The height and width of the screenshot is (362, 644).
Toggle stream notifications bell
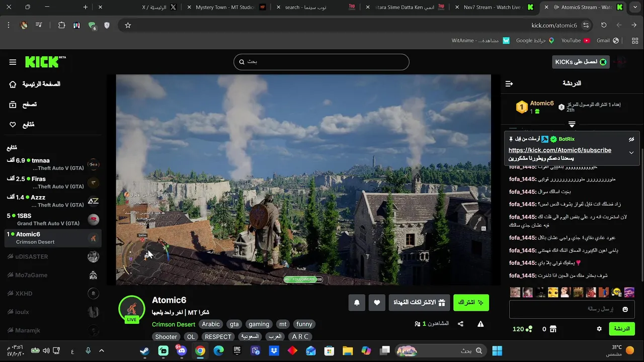(357, 302)
